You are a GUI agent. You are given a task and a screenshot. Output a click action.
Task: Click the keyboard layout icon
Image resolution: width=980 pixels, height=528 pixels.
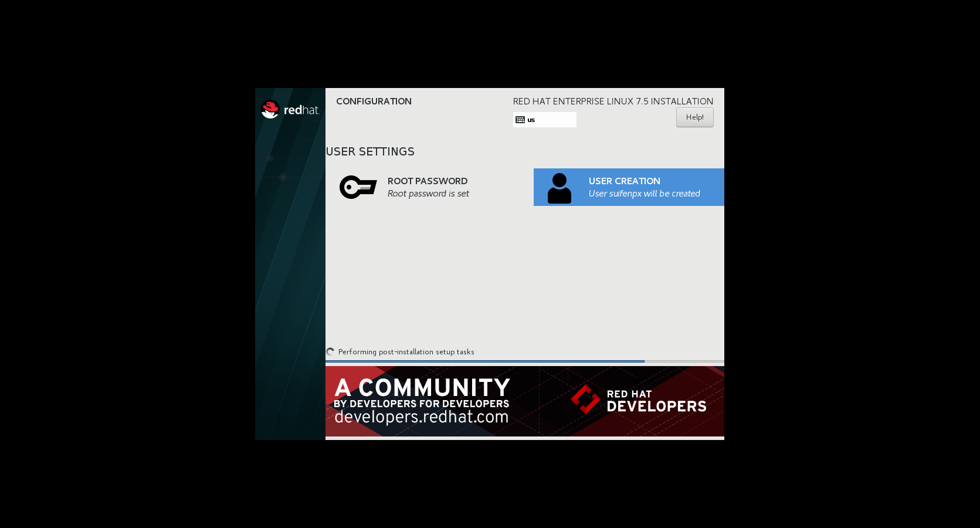pos(520,120)
